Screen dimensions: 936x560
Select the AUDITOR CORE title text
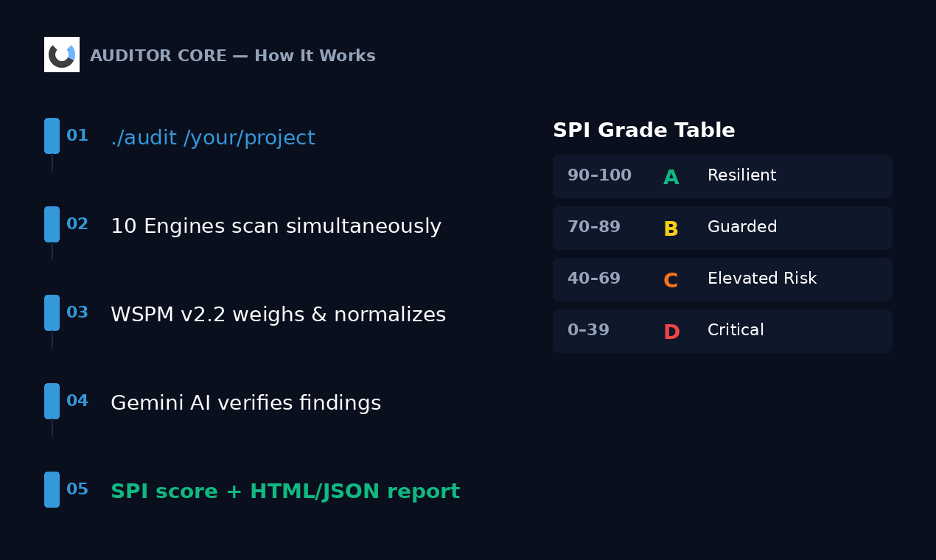point(233,55)
